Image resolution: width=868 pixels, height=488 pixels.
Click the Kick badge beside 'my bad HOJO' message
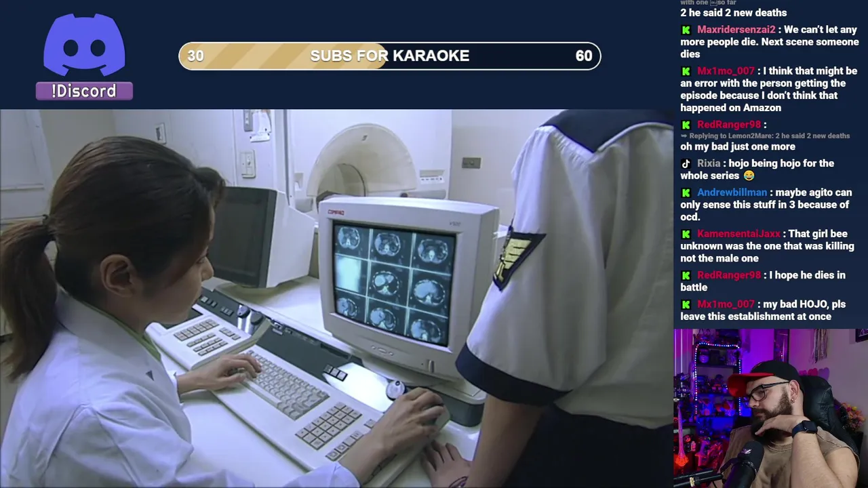point(686,304)
